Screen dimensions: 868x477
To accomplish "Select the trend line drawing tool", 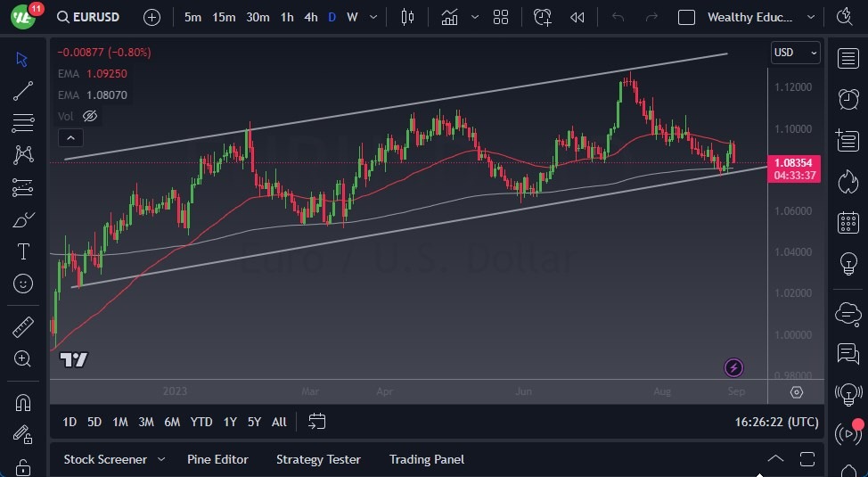I will (23, 91).
